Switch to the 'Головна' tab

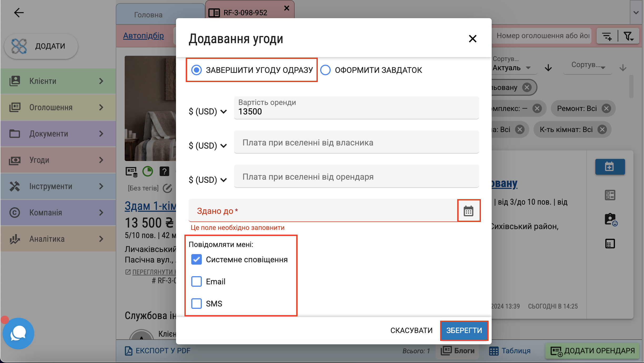148,15
